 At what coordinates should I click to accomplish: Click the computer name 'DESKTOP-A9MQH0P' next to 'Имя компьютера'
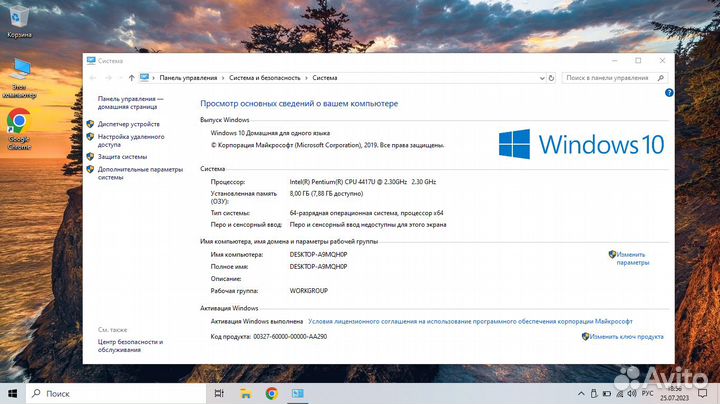318,254
